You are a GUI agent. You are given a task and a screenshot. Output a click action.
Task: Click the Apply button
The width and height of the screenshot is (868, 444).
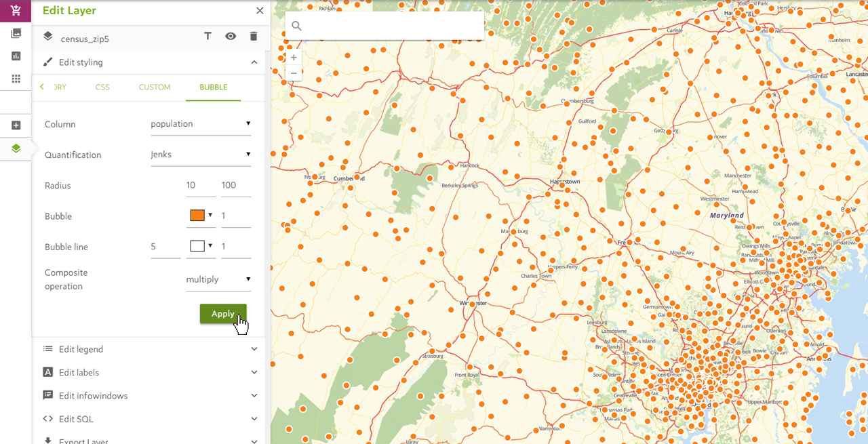pyautogui.click(x=223, y=314)
